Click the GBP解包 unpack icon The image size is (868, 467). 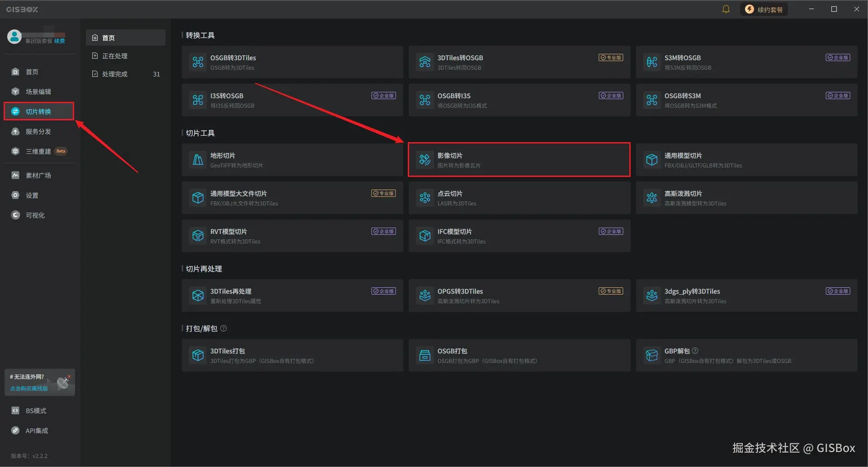(652, 355)
